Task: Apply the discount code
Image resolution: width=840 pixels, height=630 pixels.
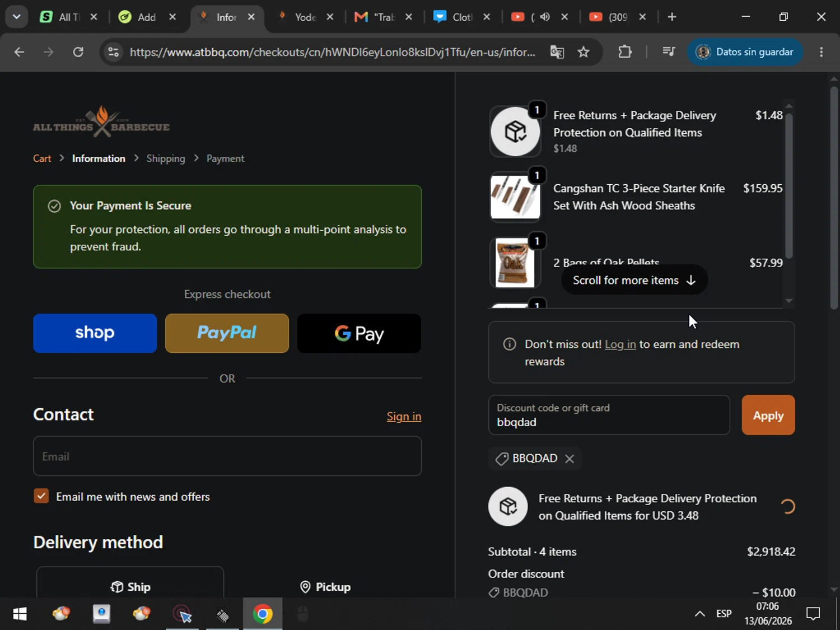Action: click(768, 415)
